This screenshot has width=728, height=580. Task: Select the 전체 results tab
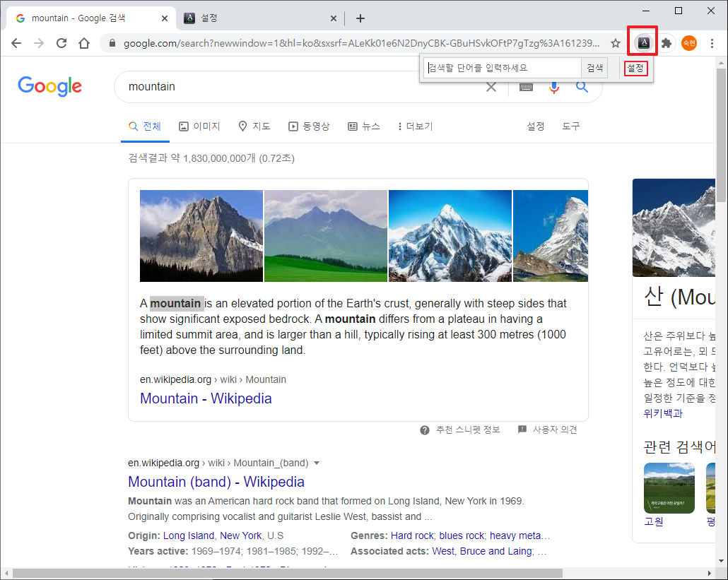145,126
